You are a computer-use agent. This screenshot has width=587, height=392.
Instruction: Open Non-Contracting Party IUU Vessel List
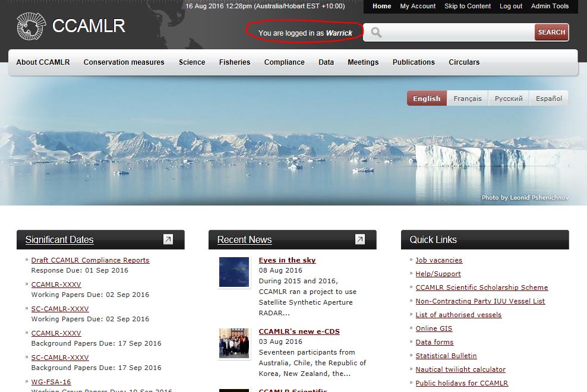[480, 301]
